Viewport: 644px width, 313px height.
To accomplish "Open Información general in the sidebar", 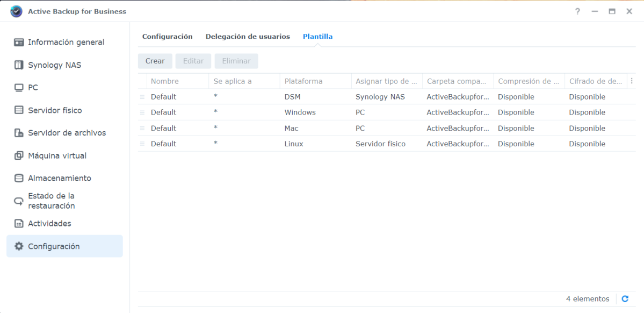I will 66,42.
